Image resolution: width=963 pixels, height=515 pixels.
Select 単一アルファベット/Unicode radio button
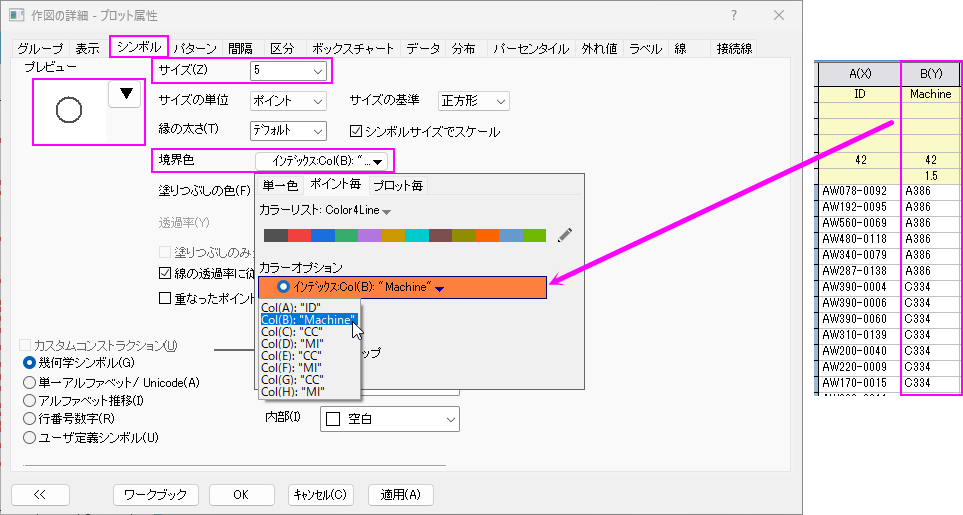(x=29, y=382)
